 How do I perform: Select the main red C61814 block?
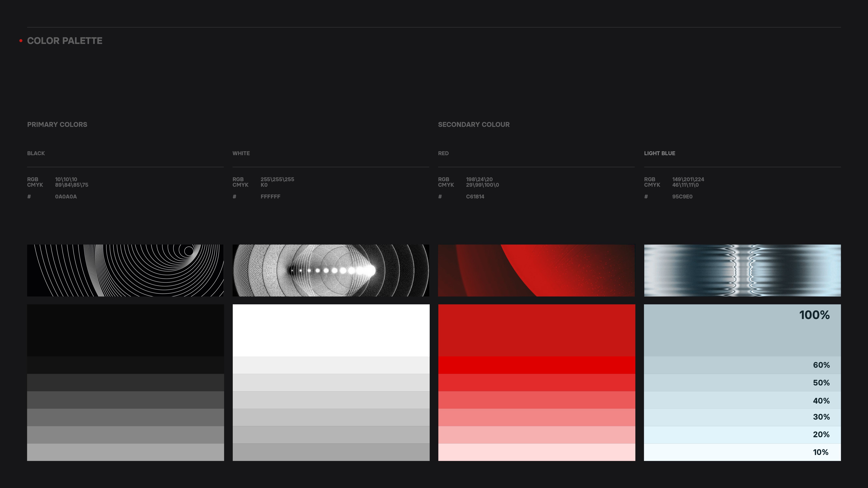536,330
